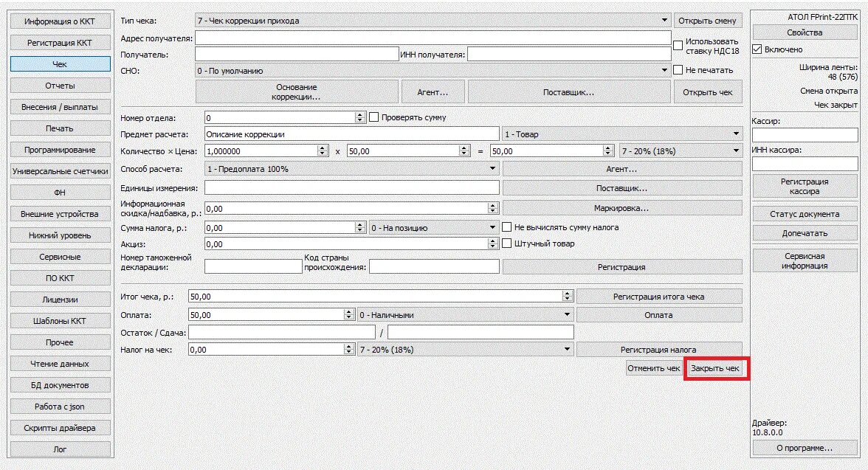Open the О программе button

(805, 447)
